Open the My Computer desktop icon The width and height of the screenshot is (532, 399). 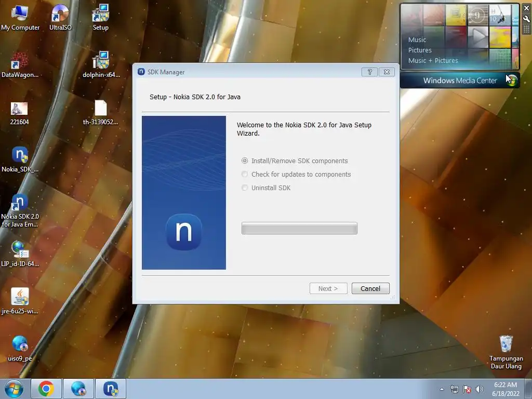click(20, 18)
